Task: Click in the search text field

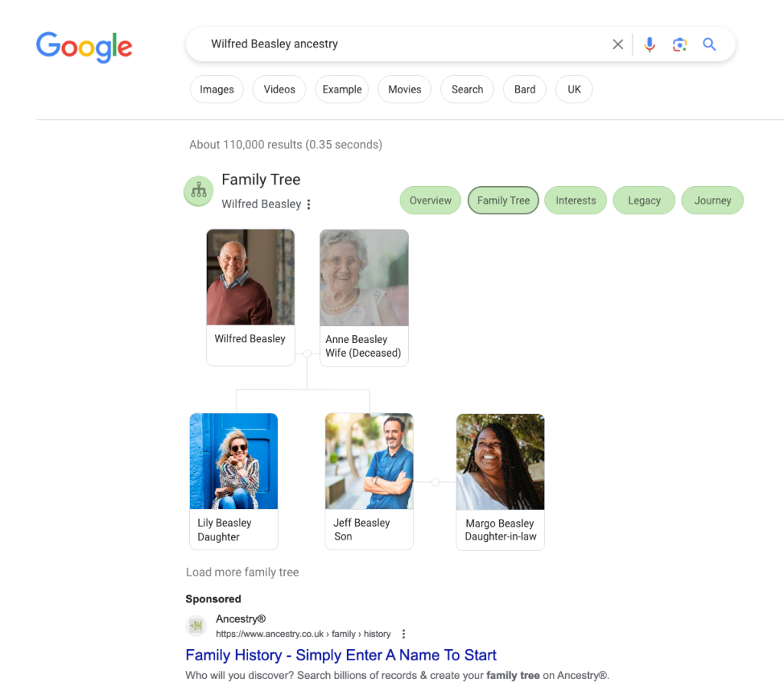Action: click(x=398, y=44)
